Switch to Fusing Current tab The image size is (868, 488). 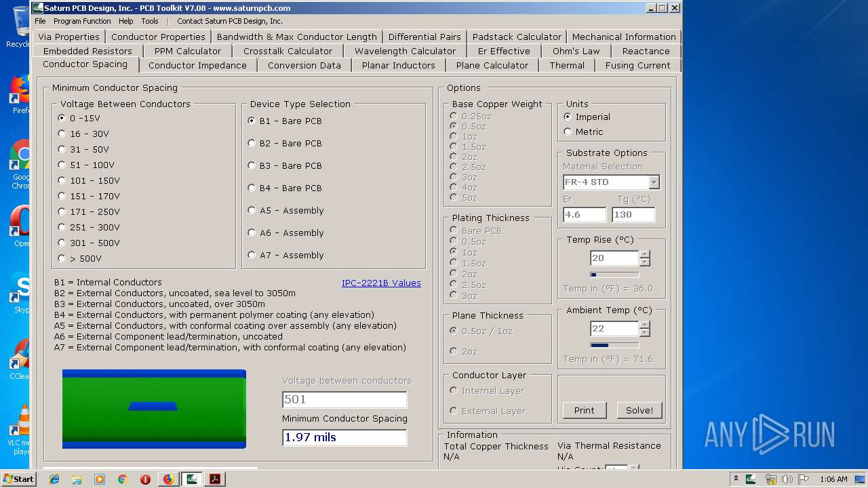point(637,66)
